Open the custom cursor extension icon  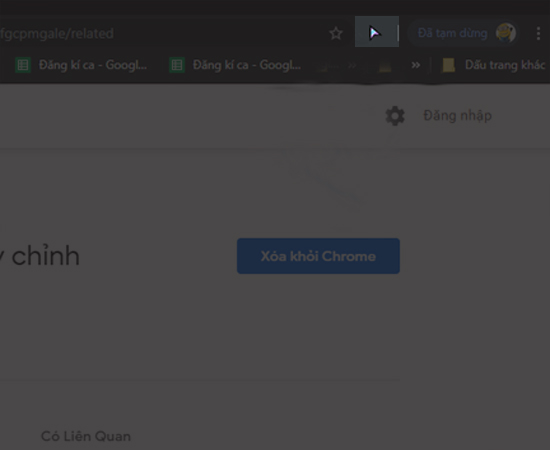[x=375, y=33]
